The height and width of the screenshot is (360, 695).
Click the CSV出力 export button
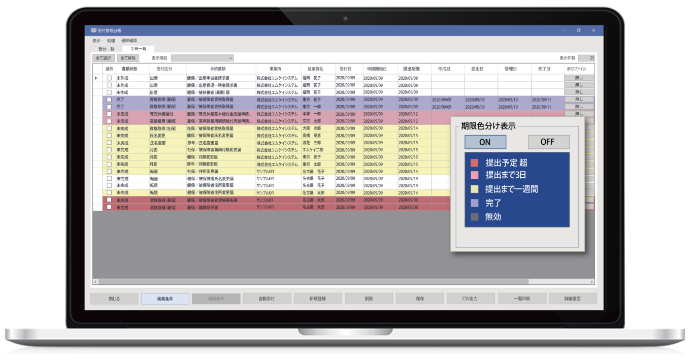pos(470,299)
